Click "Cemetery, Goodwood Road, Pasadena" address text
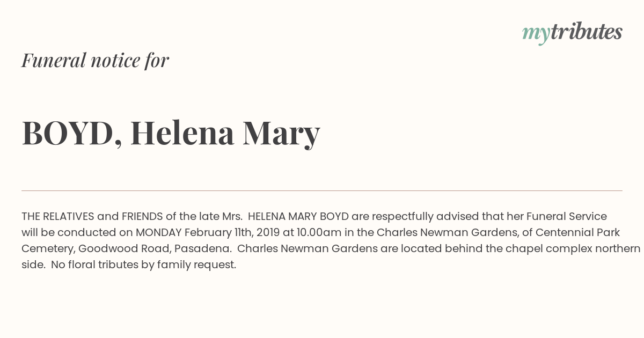The width and height of the screenshot is (644, 338). pyautogui.click(x=126, y=248)
